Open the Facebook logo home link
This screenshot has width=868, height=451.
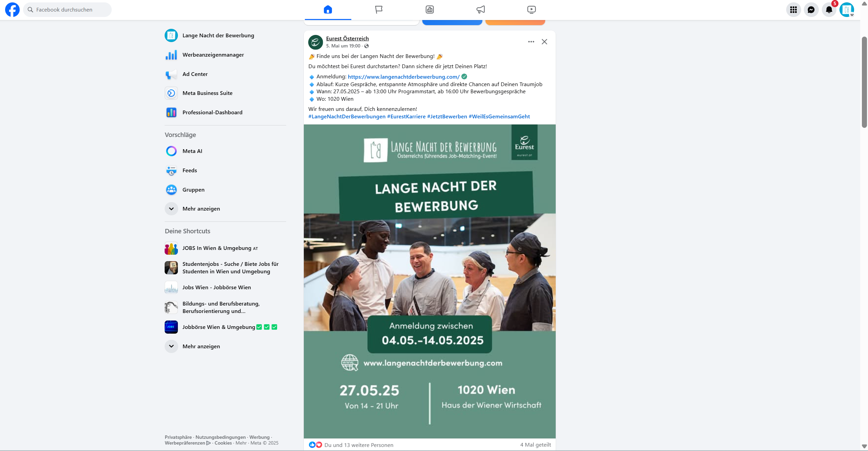[x=12, y=9]
